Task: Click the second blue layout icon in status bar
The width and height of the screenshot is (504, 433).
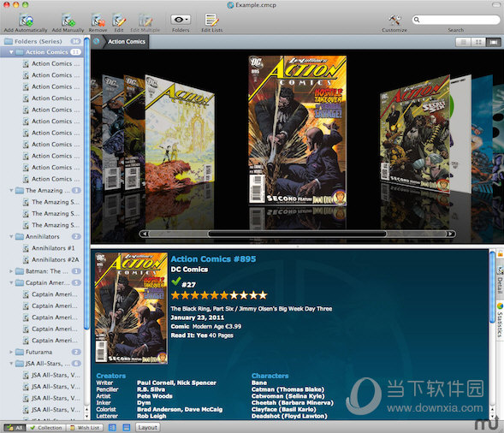Action: (x=127, y=428)
